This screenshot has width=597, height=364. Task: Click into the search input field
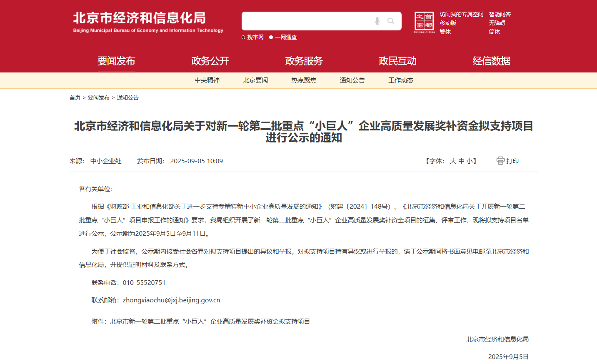[306, 21]
